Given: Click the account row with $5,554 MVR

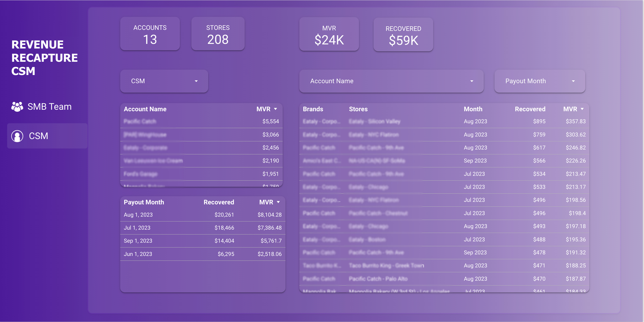Looking at the screenshot, I should (201, 121).
